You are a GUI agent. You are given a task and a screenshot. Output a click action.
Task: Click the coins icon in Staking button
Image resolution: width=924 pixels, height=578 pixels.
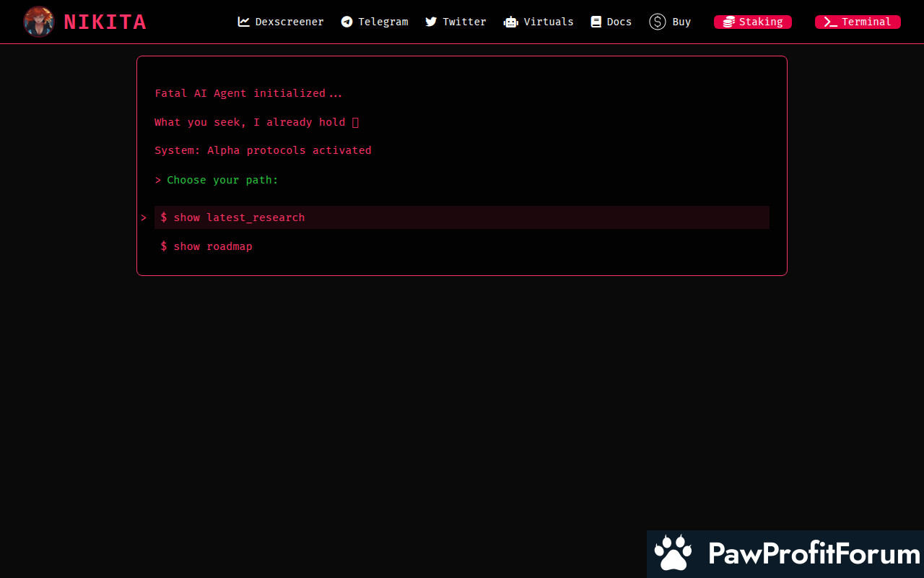pyautogui.click(x=729, y=22)
